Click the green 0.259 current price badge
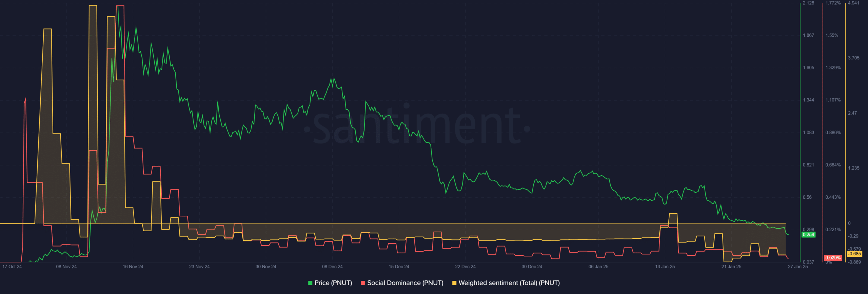 pyautogui.click(x=808, y=235)
